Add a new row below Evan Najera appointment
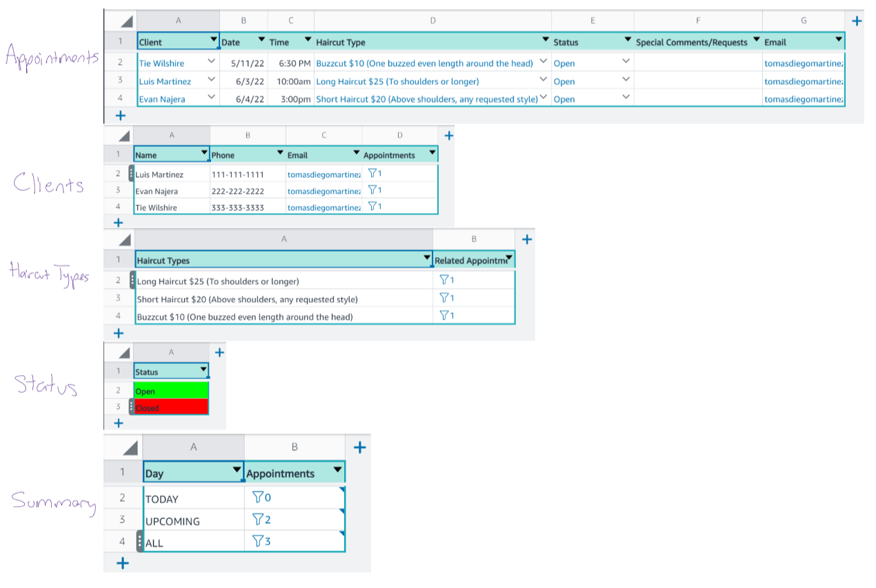876x588 pixels. click(119, 115)
